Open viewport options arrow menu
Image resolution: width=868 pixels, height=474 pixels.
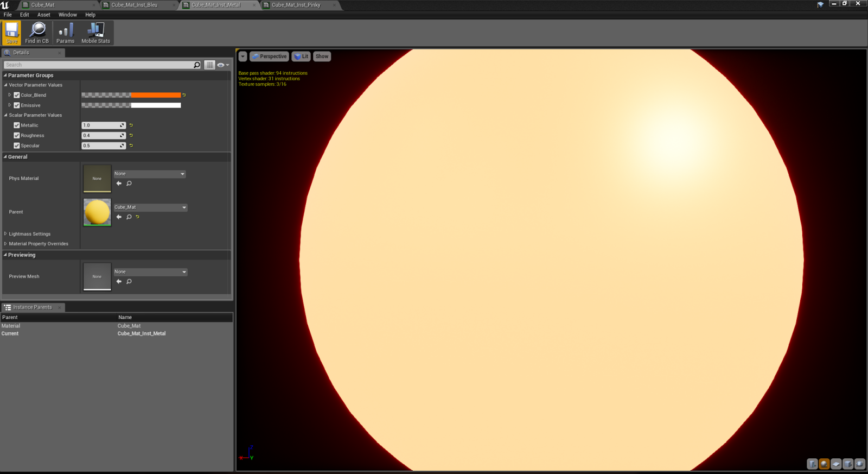242,56
